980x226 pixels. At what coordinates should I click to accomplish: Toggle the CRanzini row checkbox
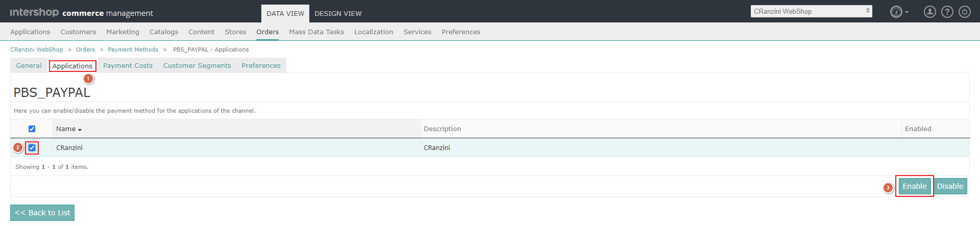pos(32,148)
